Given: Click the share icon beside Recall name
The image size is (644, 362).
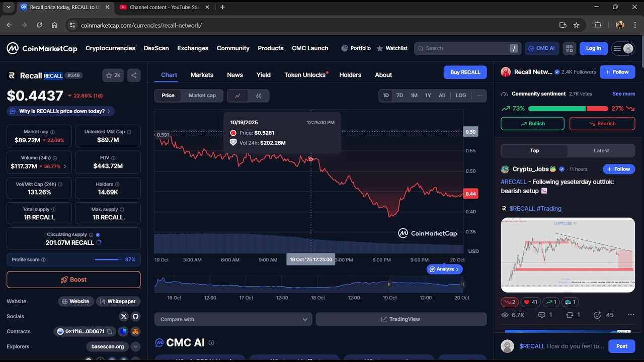Looking at the screenshot, I should click(134, 75).
